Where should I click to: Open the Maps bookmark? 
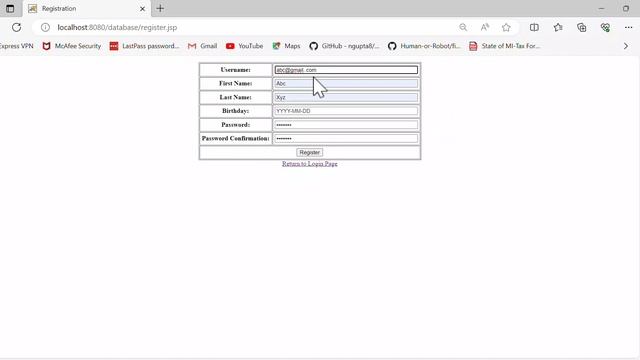[x=286, y=46]
